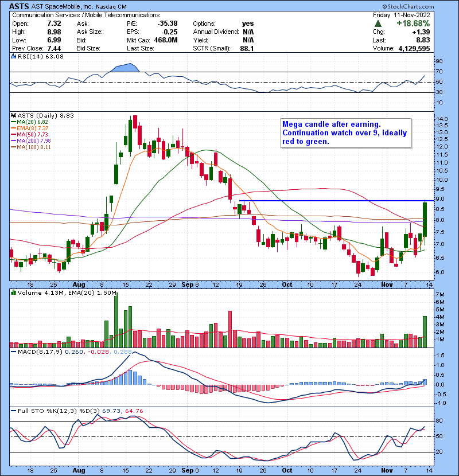The height and width of the screenshot is (476, 459).
Task: Select the ASTS ticker symbol in the header
Action: point(19,6)
